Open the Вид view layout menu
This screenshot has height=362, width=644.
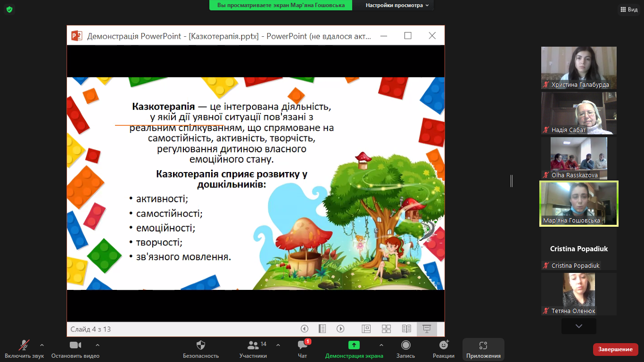click(628, 9)
